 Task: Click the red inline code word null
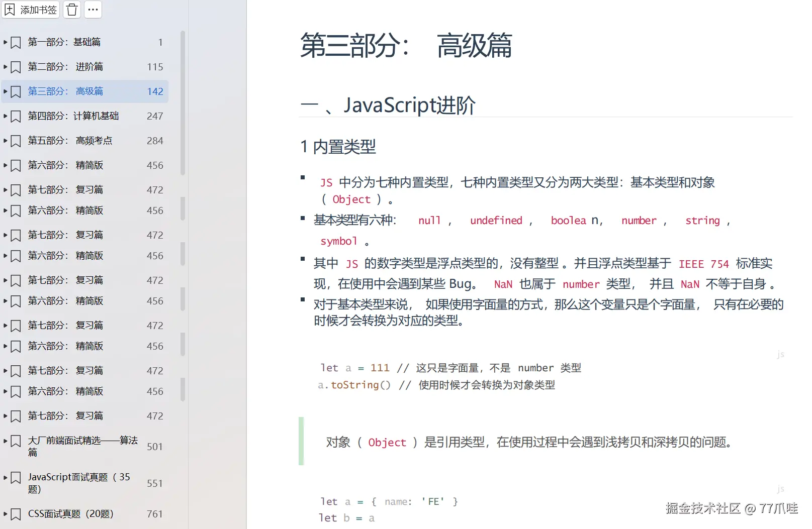tap(429, 221)
